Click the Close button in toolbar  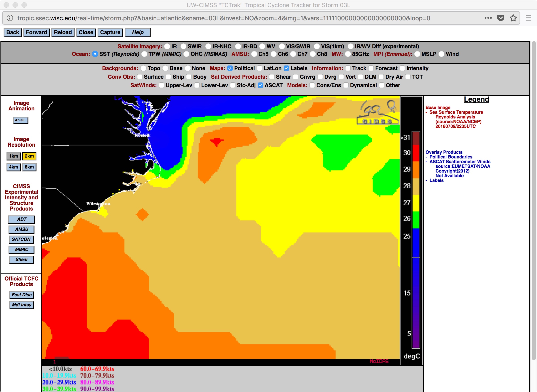pyautogui.click(x=86, y=32)
